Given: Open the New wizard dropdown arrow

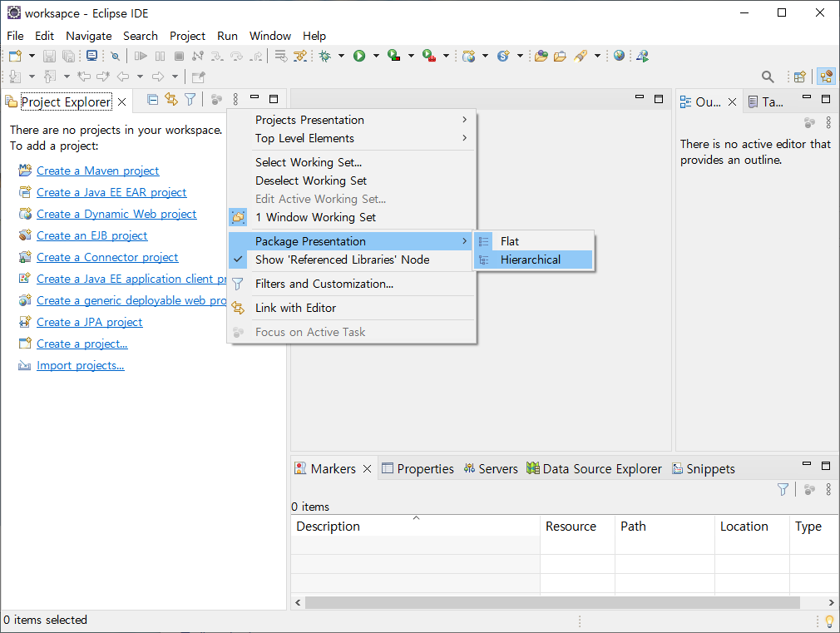Looking at the screenshot, I should [32, 56].
